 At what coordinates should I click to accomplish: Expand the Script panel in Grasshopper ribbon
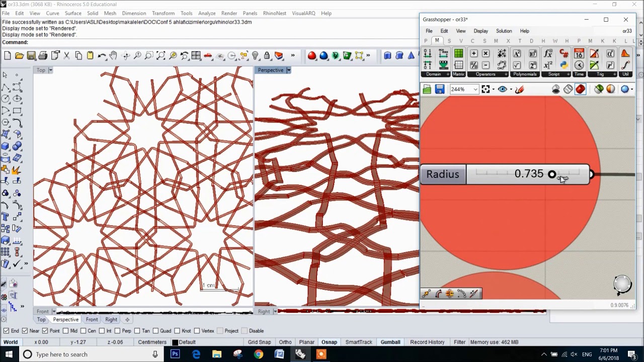(x=570, y=74)
